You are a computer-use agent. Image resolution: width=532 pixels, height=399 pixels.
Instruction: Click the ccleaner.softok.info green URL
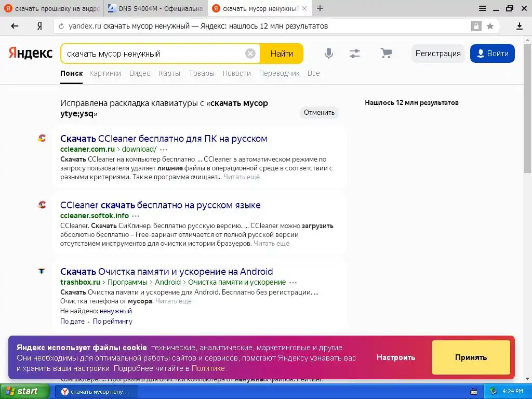pyautogui.click(x=95, y=216)
